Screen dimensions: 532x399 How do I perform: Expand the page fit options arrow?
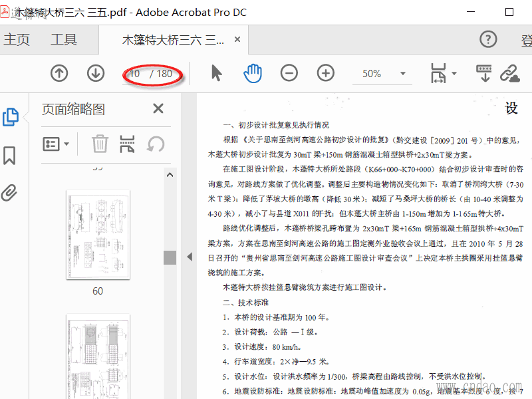pyautogui.click(x=454, y=73)
